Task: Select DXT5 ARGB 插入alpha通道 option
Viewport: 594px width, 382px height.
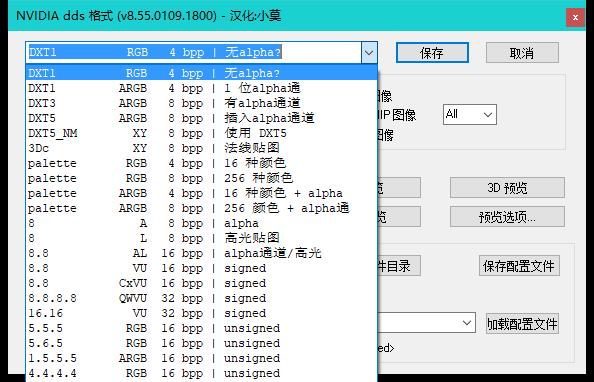Action: click(x=202, y=118)
